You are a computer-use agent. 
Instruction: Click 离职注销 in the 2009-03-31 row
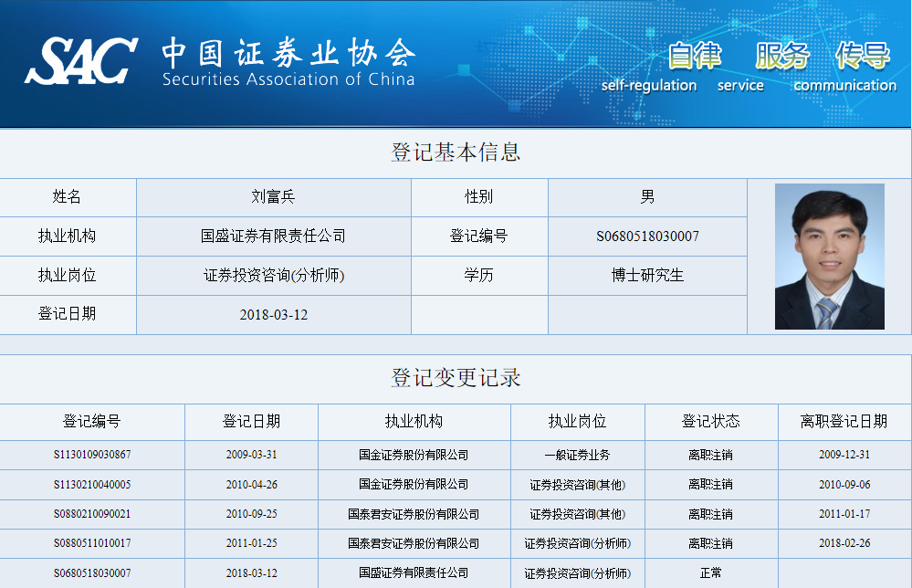coord(711,455)
